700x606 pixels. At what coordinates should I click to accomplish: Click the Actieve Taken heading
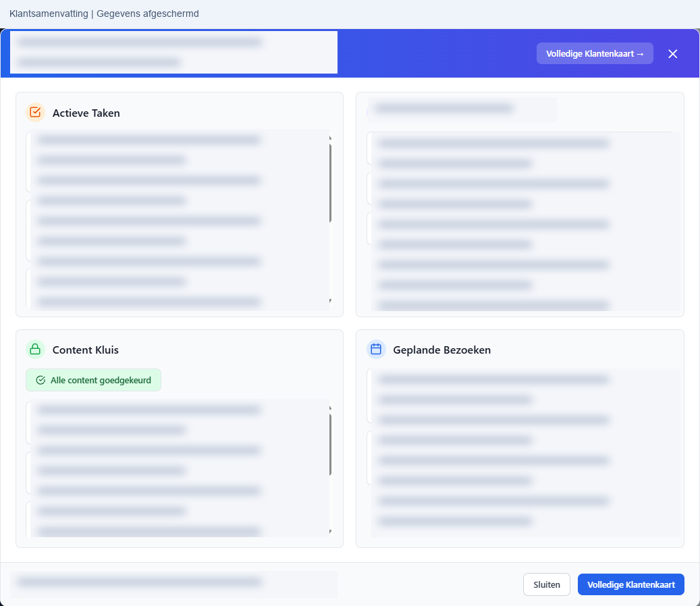tap(86, 113)
